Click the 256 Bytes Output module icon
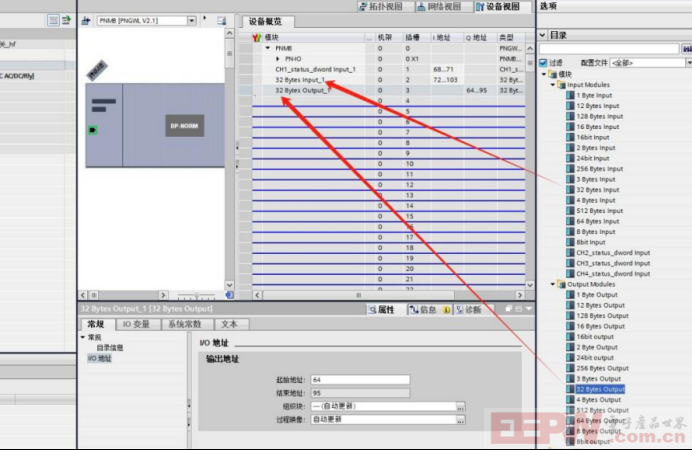Image resolution: width=692 pixels, height=450 pixels. 570,368
